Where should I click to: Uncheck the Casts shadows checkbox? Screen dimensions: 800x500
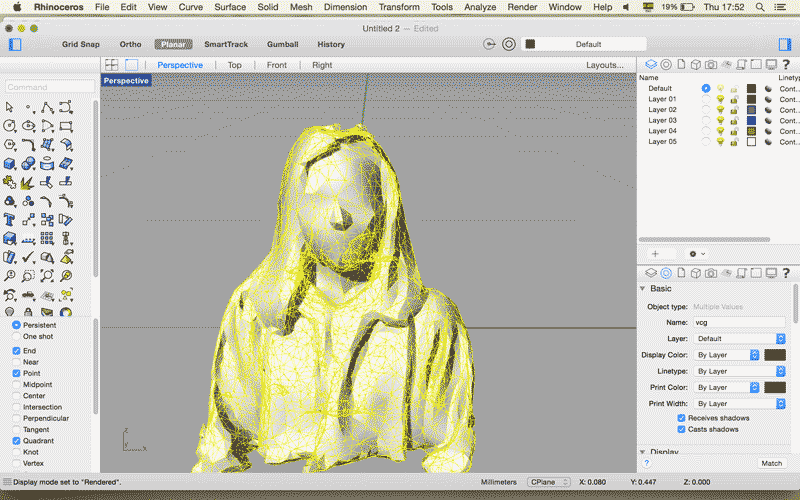coord(682,429)
